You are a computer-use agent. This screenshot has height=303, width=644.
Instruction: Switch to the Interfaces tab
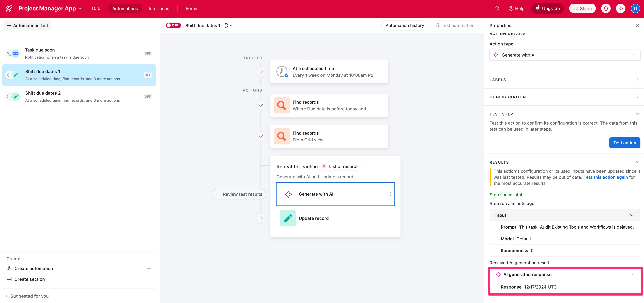pos(159,8)
